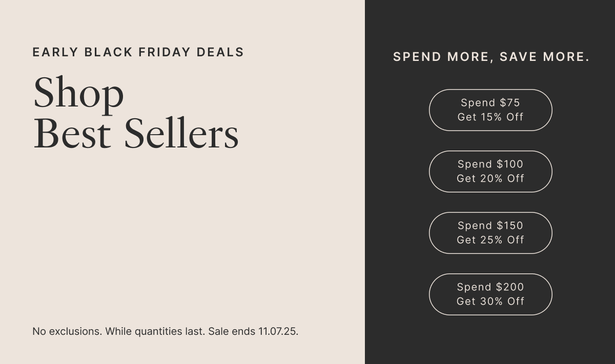Open the Best Sellers headline text
615x364 pixels.
point(136,134)
